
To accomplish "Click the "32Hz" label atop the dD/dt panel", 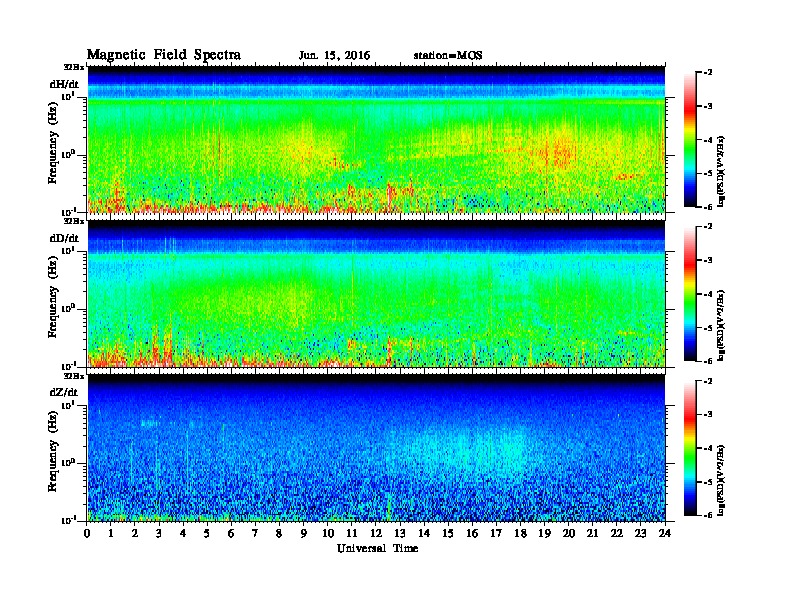I will pos(74,221).
